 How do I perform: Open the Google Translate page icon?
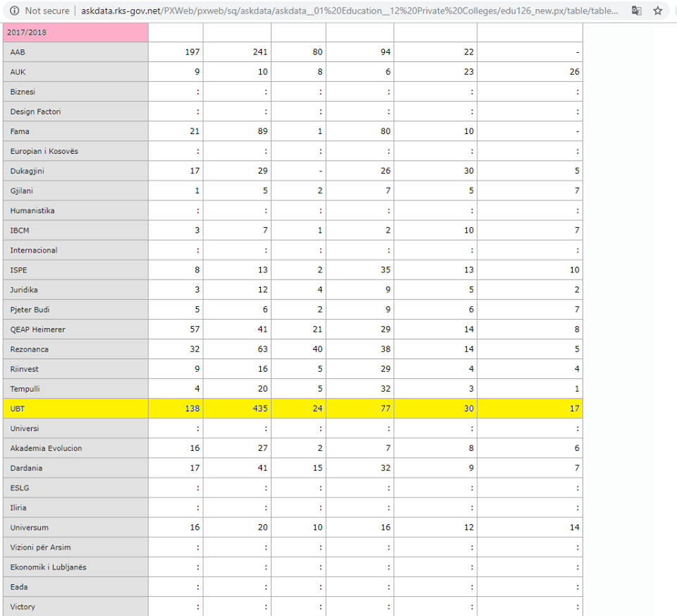[636, 11]
